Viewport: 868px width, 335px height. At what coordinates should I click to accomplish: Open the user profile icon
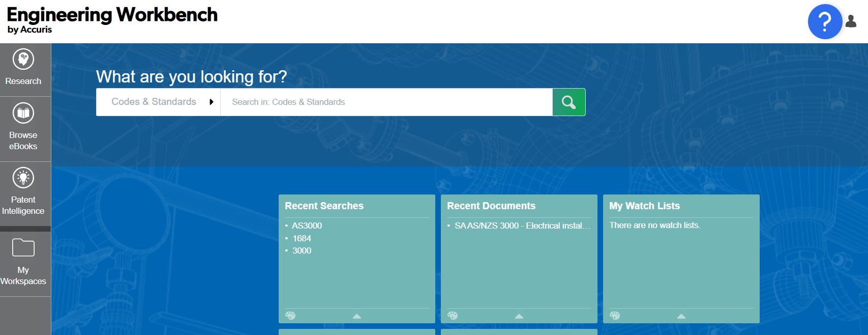851,21
